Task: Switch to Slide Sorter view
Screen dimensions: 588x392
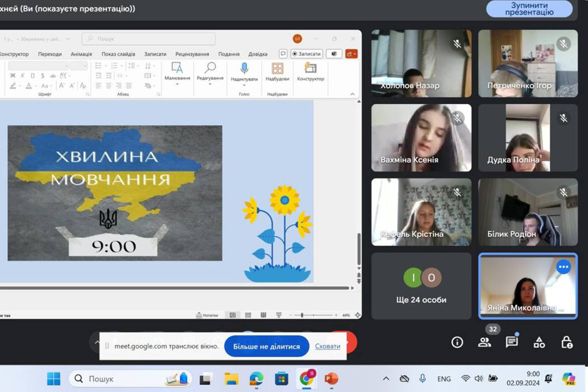Action: (248, 315)
